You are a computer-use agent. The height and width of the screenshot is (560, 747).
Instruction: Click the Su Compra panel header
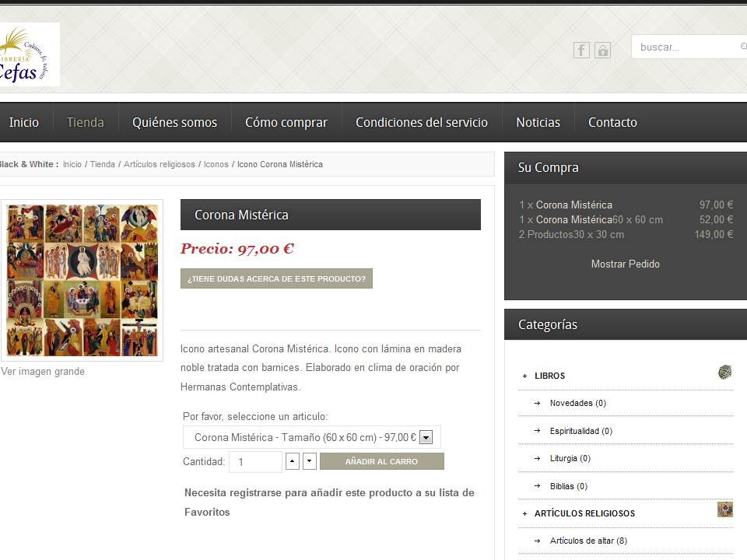pos(626,168)
